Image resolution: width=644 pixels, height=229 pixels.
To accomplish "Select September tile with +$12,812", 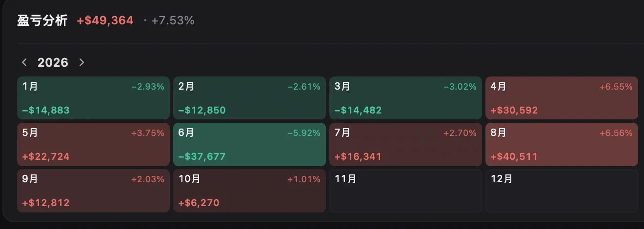I will (x=93, y=191).
